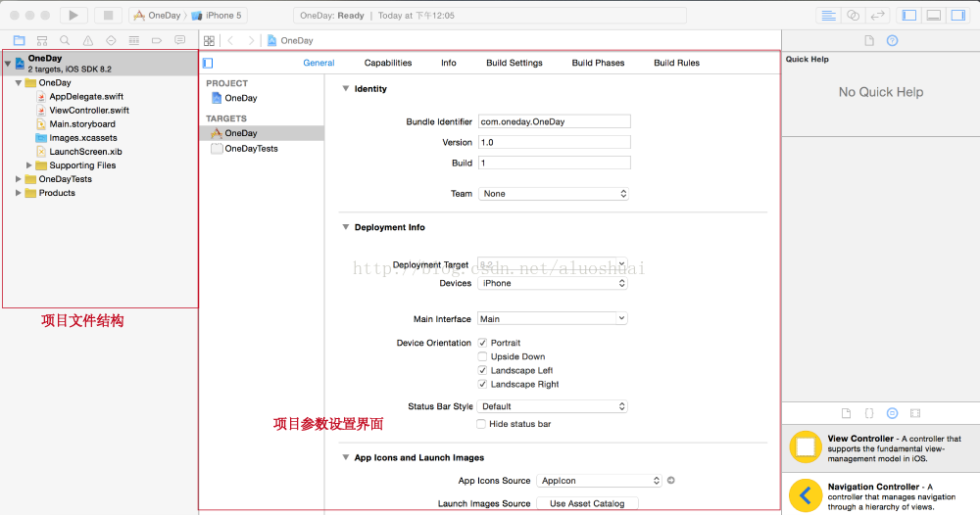This screenshot has width=980, height=515.
Task: Toggle the Utilities pane visibility
Action: click(958, 15)
